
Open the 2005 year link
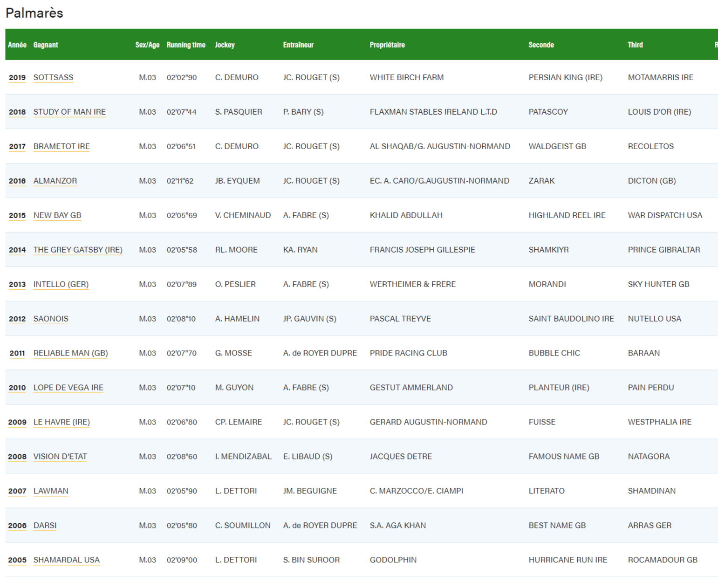tap(17, 560)
